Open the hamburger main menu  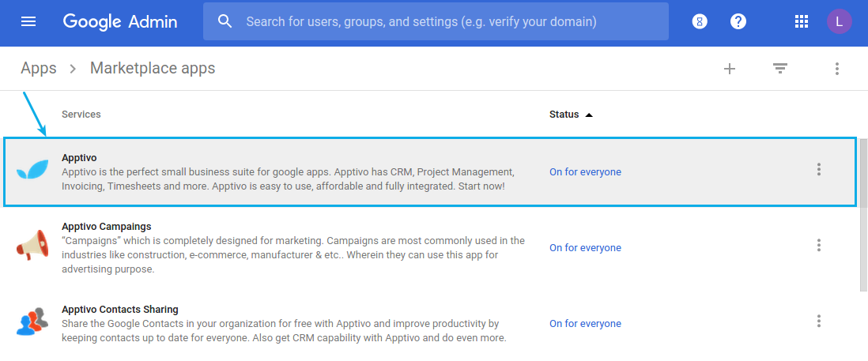pos(28,21)
